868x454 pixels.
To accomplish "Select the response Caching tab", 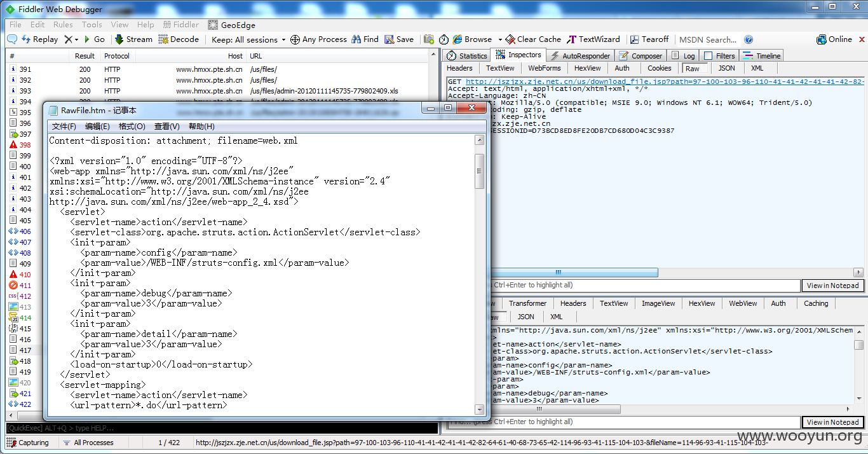I will click(816, 303).
